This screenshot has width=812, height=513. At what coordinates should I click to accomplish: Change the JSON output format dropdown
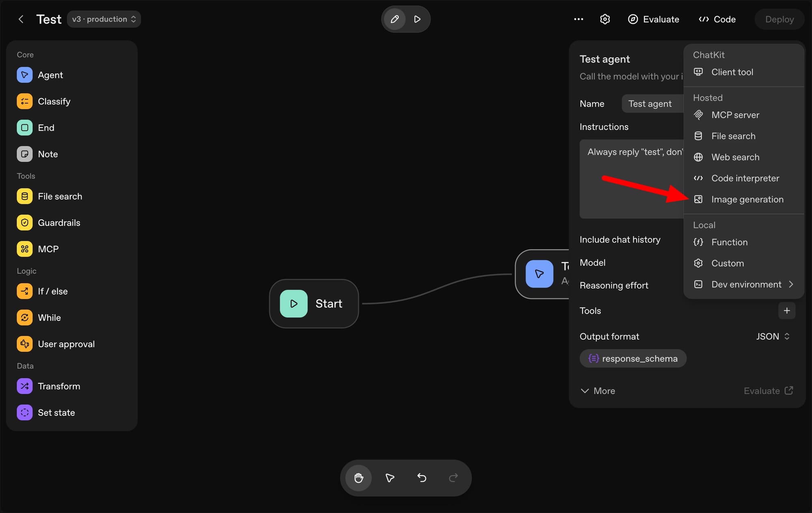(x=772, y=336)
